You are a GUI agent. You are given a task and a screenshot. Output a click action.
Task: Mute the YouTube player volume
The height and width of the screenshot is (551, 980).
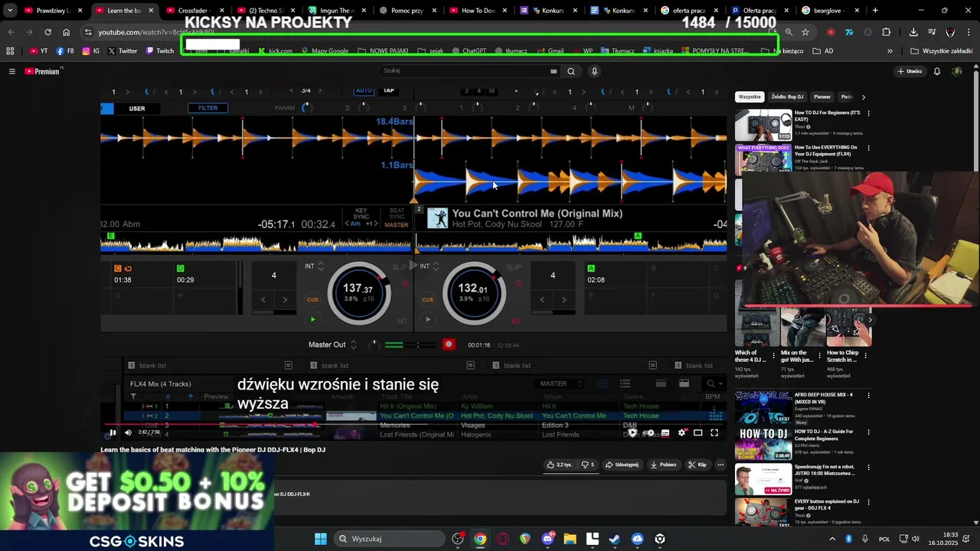(x=128, y=432)
